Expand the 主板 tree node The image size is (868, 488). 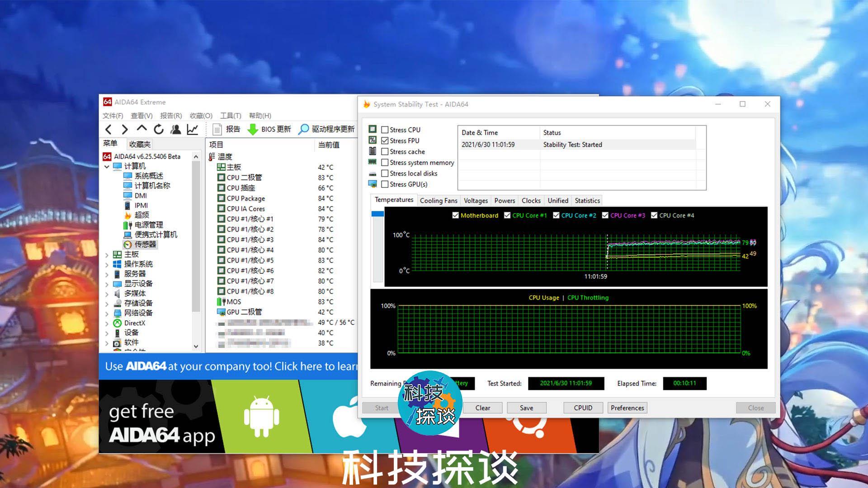click(x=107, y=254)
